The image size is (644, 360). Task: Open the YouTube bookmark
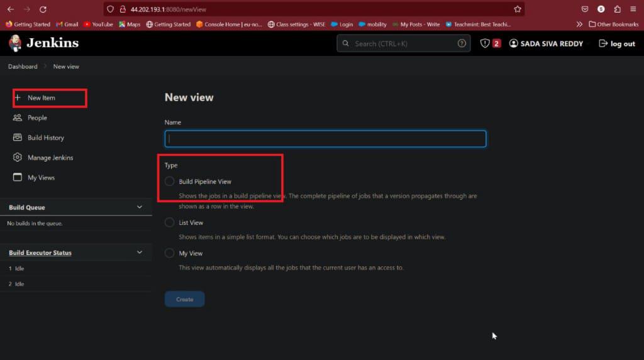(x=98, y=25)
